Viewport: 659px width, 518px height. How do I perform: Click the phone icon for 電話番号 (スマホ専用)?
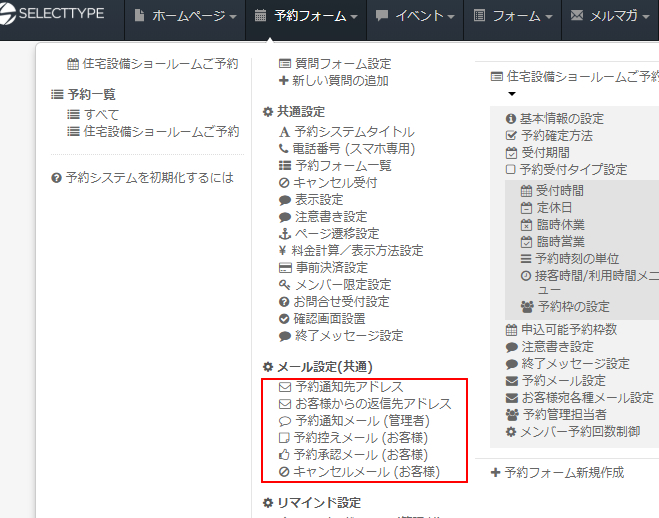pyautogui.click(x=284, y=148)
